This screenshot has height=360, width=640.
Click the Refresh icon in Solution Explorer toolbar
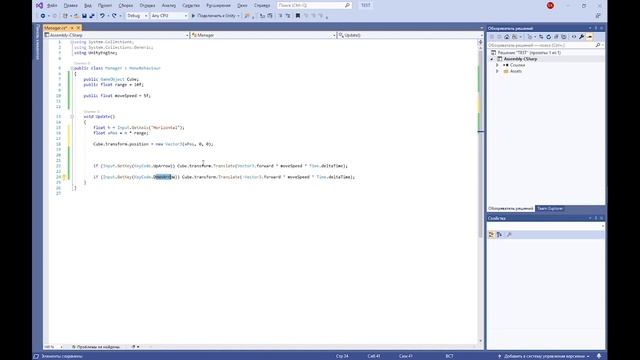[x=549, y=37]
